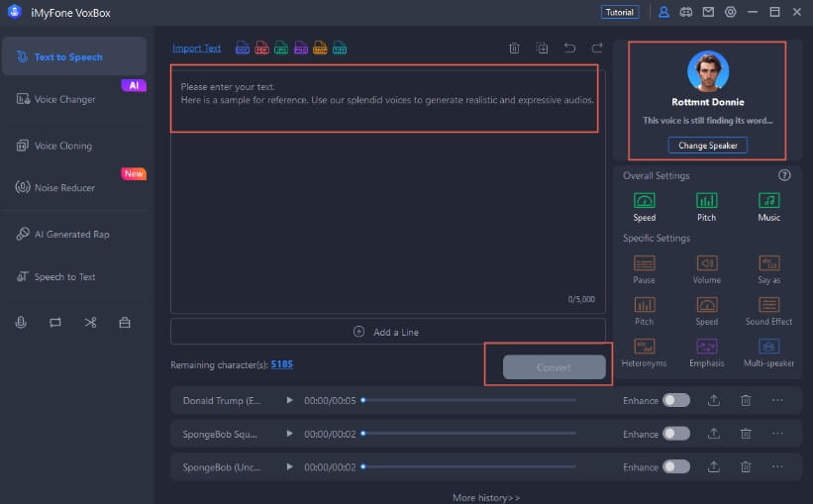Open the Music setting
The height and width of the screenshot is (504, 813).
[768, 207]
